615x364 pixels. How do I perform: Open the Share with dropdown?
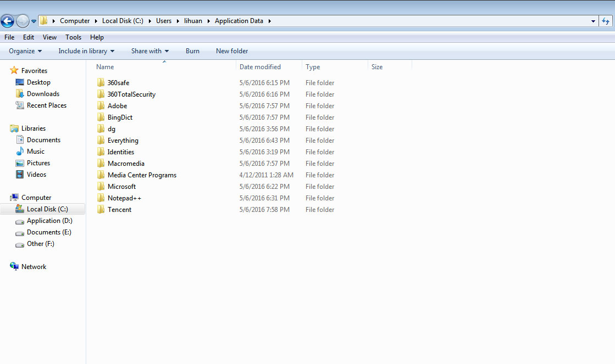[x=150, y=51]
